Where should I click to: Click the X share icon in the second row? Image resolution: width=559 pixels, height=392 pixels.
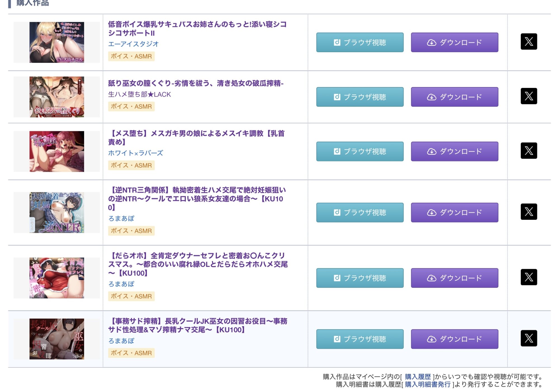[529, 96]
